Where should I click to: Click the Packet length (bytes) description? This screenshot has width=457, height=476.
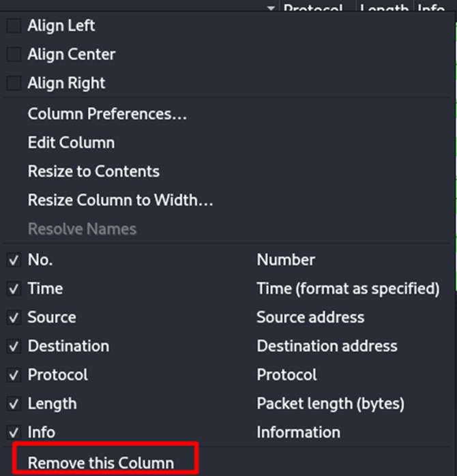coord(330,404)
